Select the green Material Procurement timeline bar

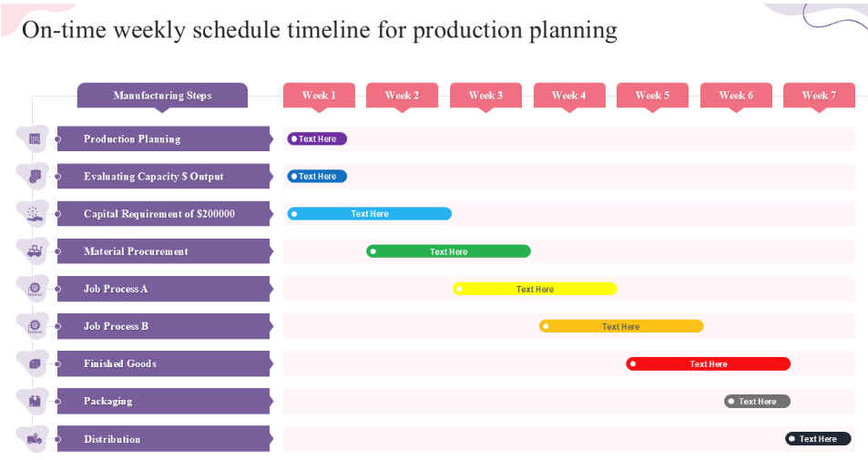[448, 251]
